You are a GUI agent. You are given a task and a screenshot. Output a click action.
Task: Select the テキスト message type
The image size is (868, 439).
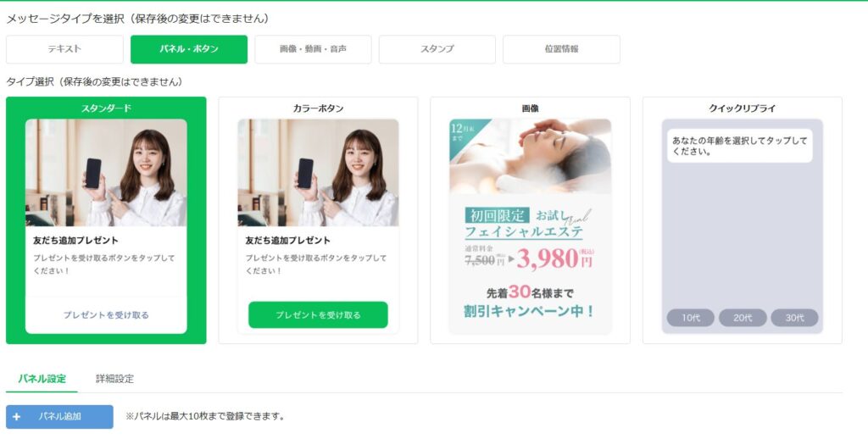click(64, 49)
